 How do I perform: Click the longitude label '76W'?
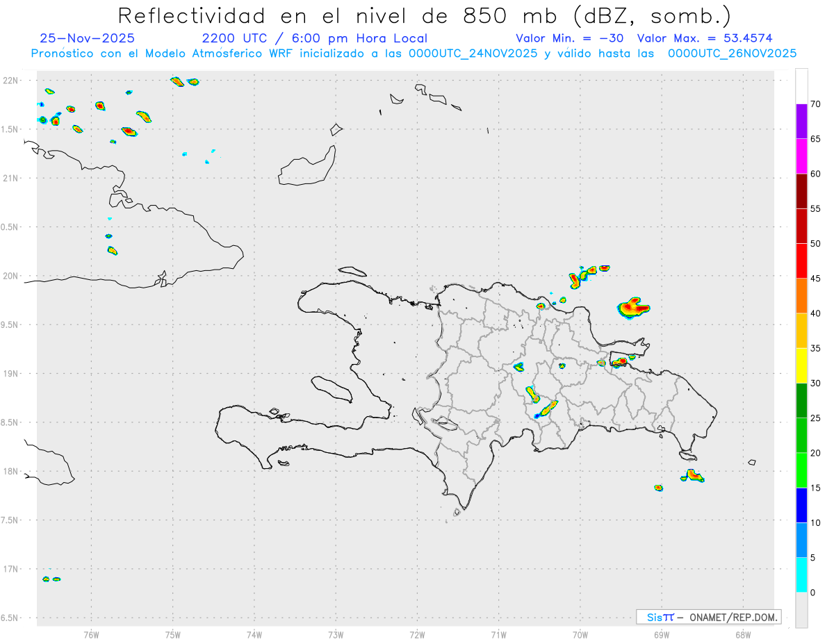pos(91,634)
